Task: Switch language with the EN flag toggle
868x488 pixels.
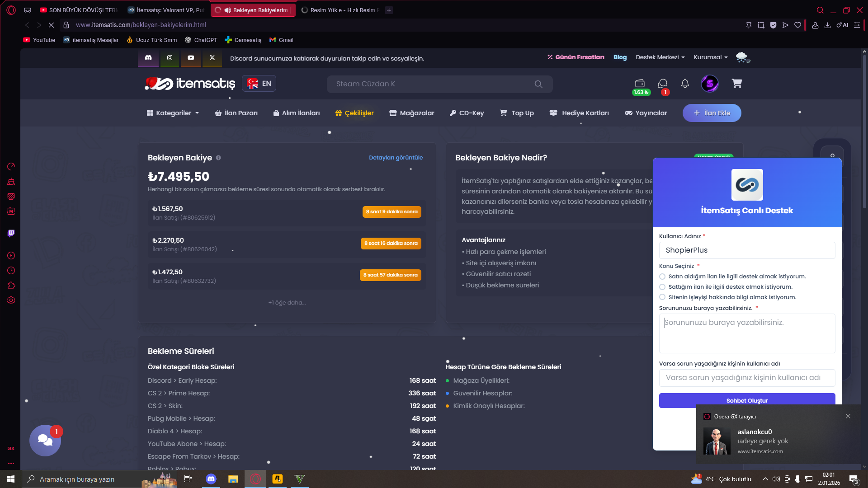Action: pyautogui.click(x=259, y=84)
